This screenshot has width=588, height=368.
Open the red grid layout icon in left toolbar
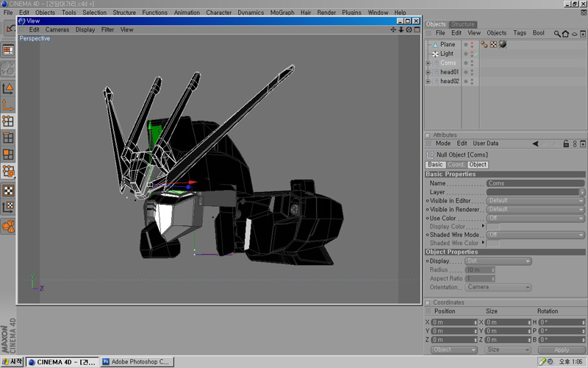point(8,50)
